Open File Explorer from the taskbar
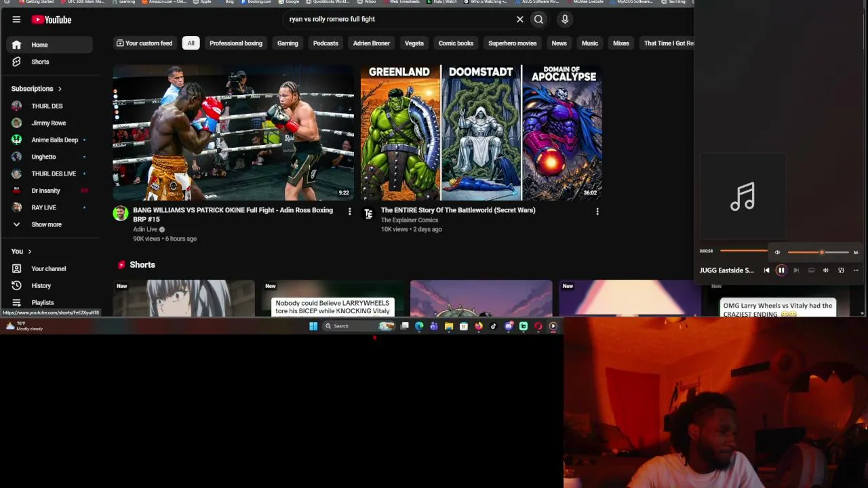Screen dimensions: 868x488 [x=449, y=326]
